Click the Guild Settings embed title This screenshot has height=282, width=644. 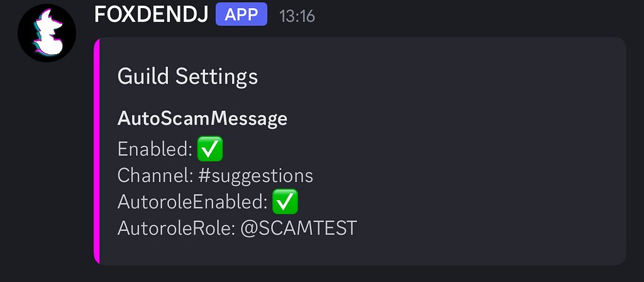pyautogui.click(x=187, y=76)
